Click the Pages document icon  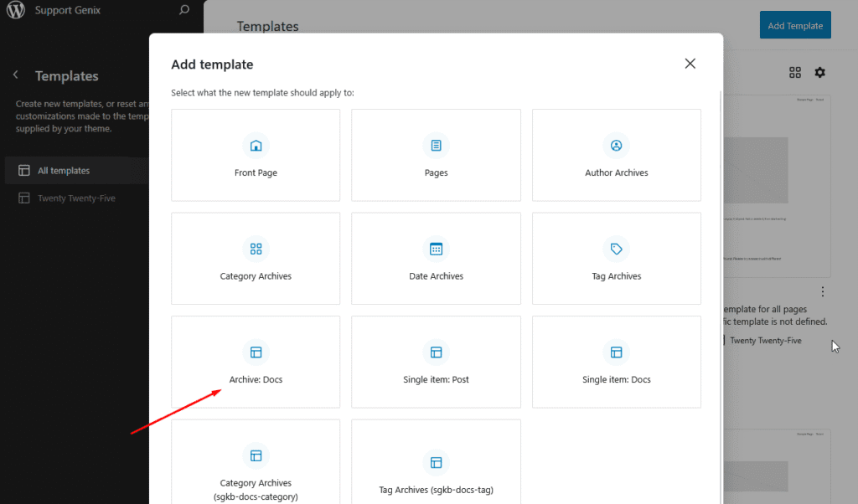[x=436, y=146]
